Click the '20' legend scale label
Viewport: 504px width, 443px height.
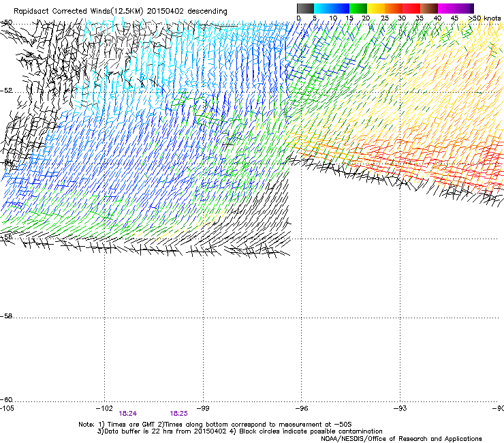click(366, 18)
